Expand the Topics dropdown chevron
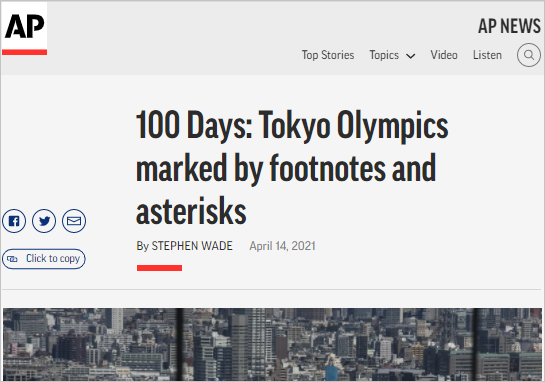The width and height of the screenshot is (545, 382). 410,56
